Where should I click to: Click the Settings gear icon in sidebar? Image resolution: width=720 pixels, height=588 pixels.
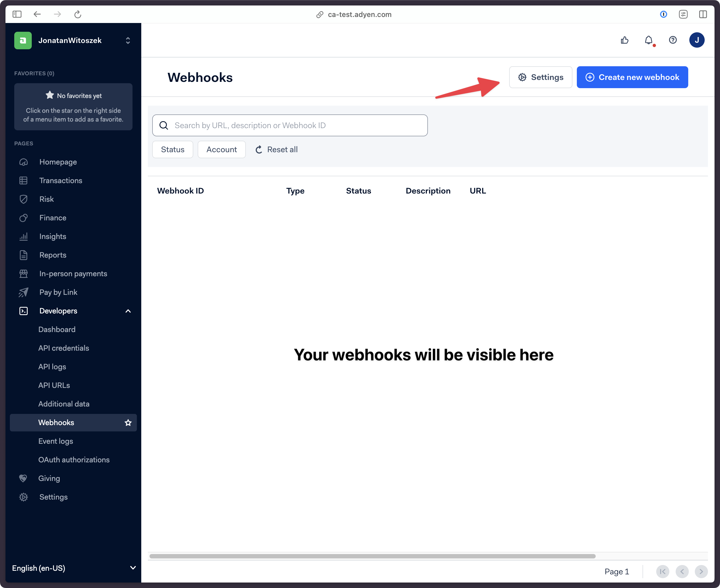pos(23,497)
